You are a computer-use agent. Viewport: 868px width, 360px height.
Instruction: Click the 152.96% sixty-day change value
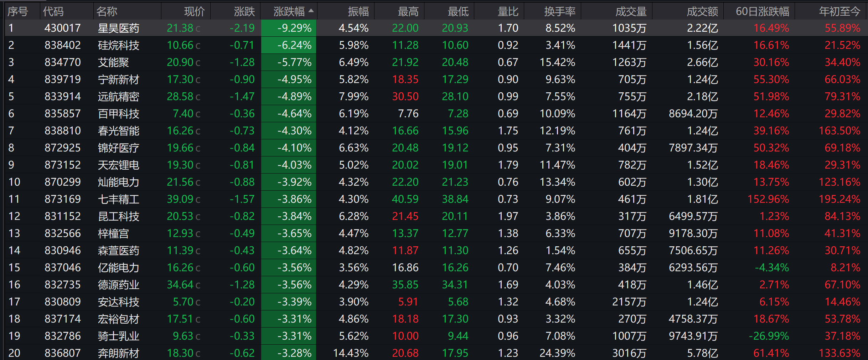point(768,199)
